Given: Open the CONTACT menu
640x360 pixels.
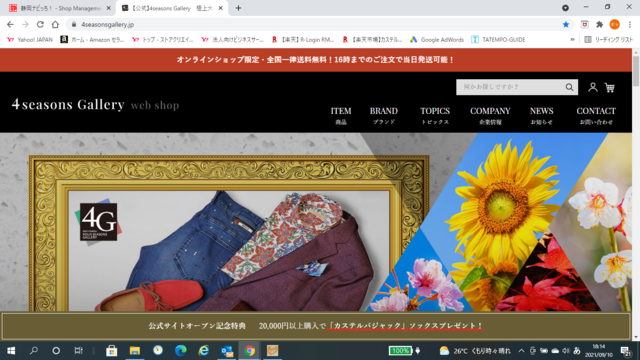Looking at the screenshot, I should tap(596, 116).
